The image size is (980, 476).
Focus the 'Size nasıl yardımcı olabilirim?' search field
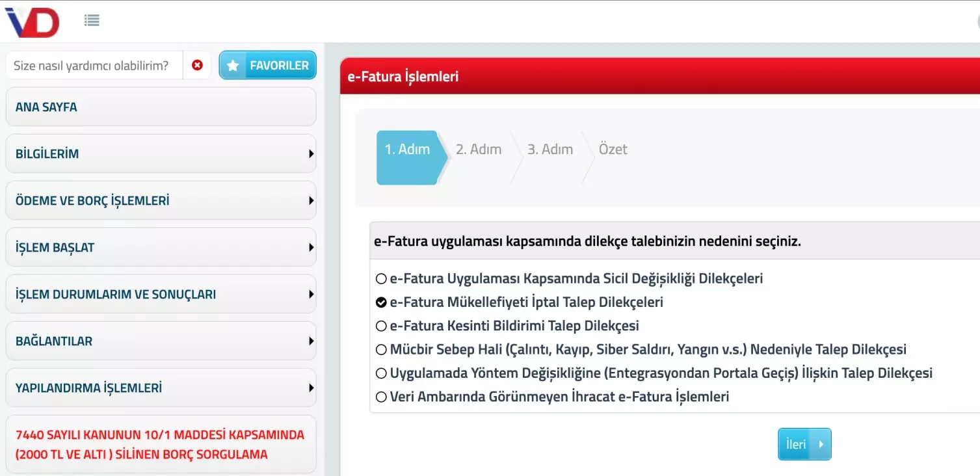[x=94, y=65]
